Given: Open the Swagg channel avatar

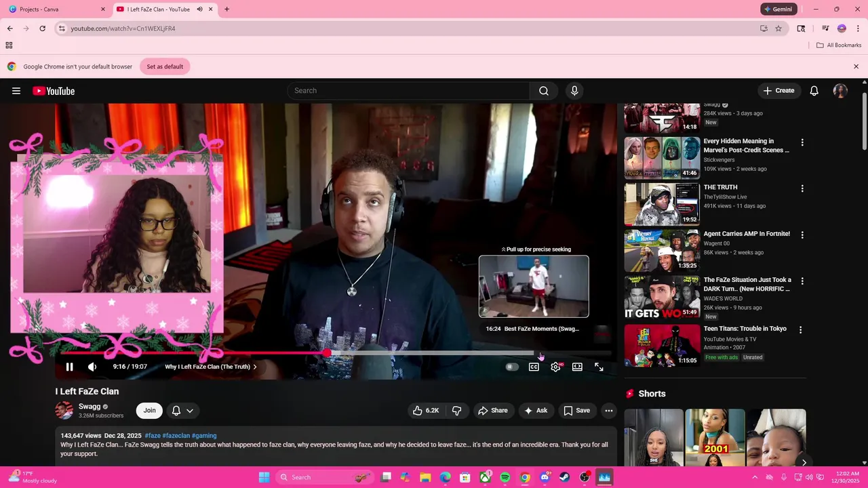Looking at the screenshot, I should pos(64,411).
